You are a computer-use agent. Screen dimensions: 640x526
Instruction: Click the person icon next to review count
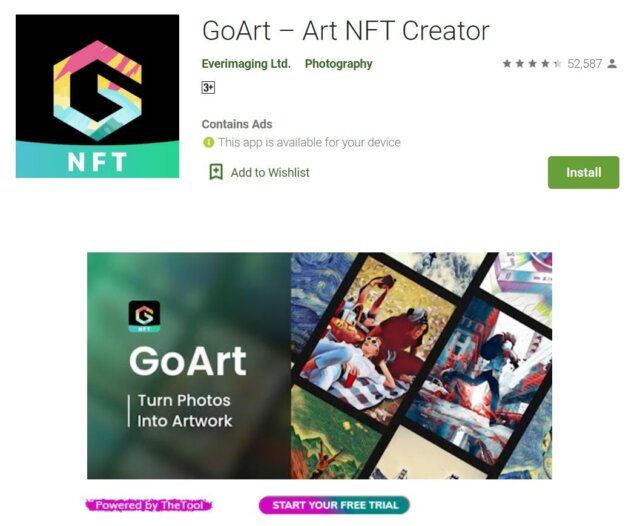612,64
